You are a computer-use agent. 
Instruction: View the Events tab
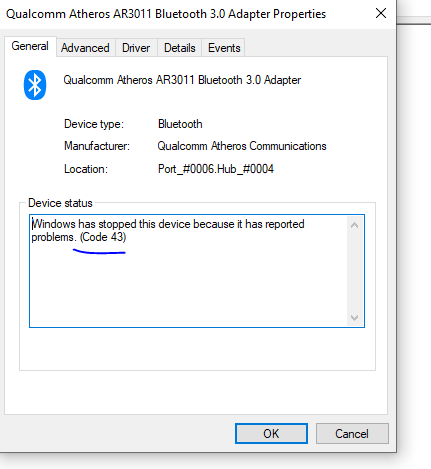[x=224, y=48]
